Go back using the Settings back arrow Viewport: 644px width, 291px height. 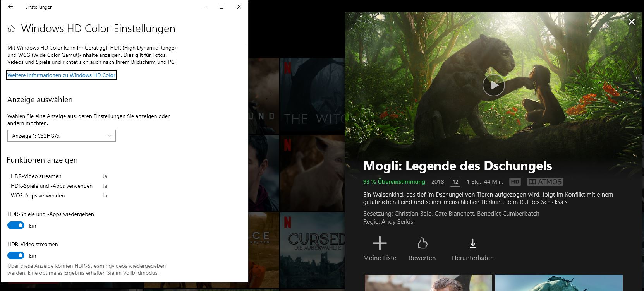click(x=10, y=7)
